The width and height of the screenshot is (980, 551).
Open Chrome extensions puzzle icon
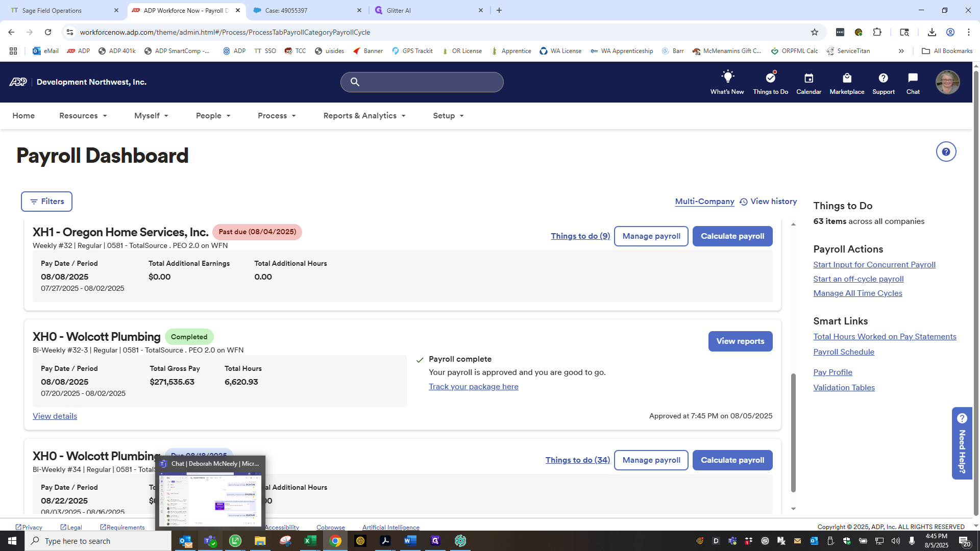point(877,32)
